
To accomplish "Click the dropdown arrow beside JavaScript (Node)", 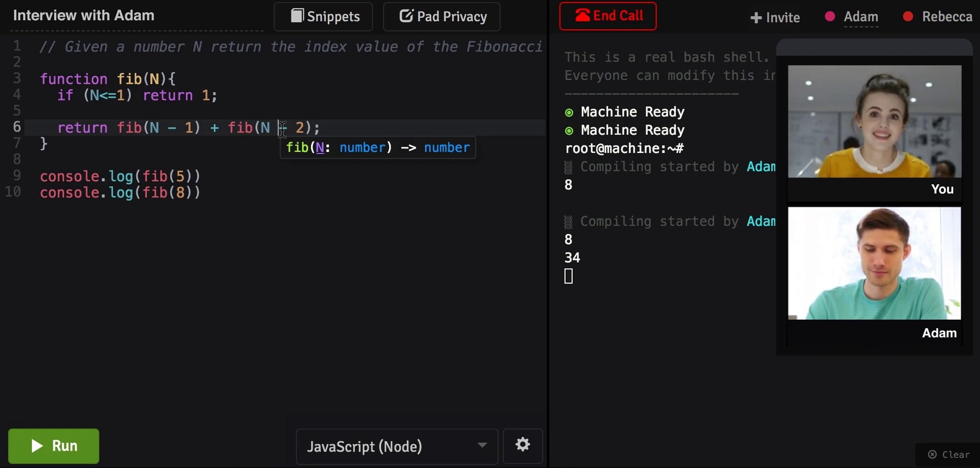I will pos(482,445).
